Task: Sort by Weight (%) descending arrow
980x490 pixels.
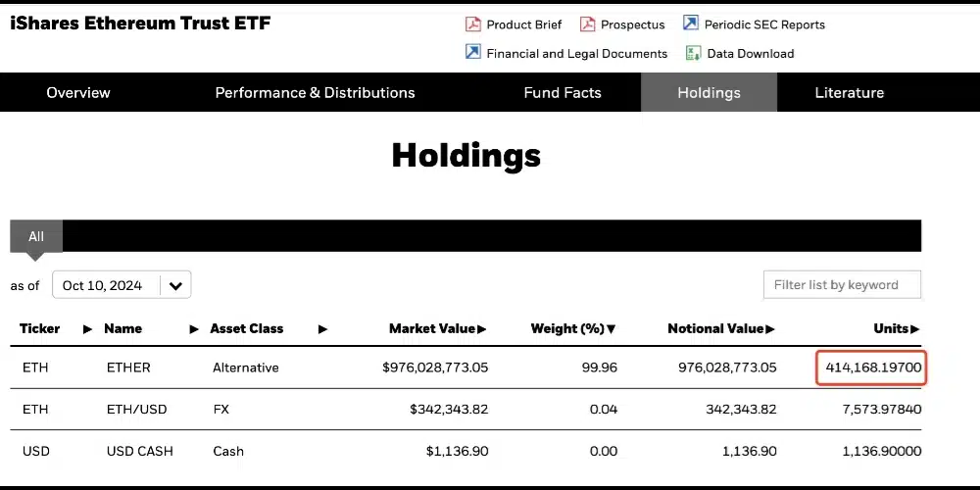Action: click(612, 329)
